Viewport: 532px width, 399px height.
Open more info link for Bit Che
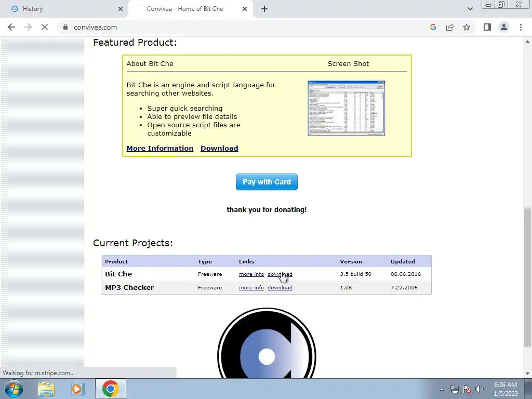coord(251,274)
